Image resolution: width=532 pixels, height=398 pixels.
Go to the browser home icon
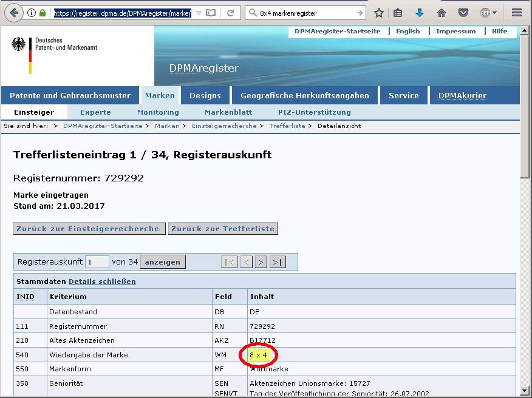pos(442,13)
